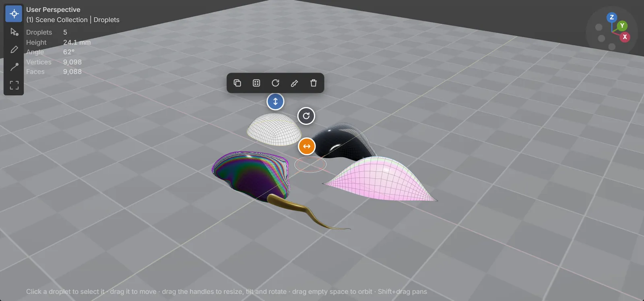Click the height value "24.1 mm"
This screenshot has height=301, width=644.
[x=77, y=42]
